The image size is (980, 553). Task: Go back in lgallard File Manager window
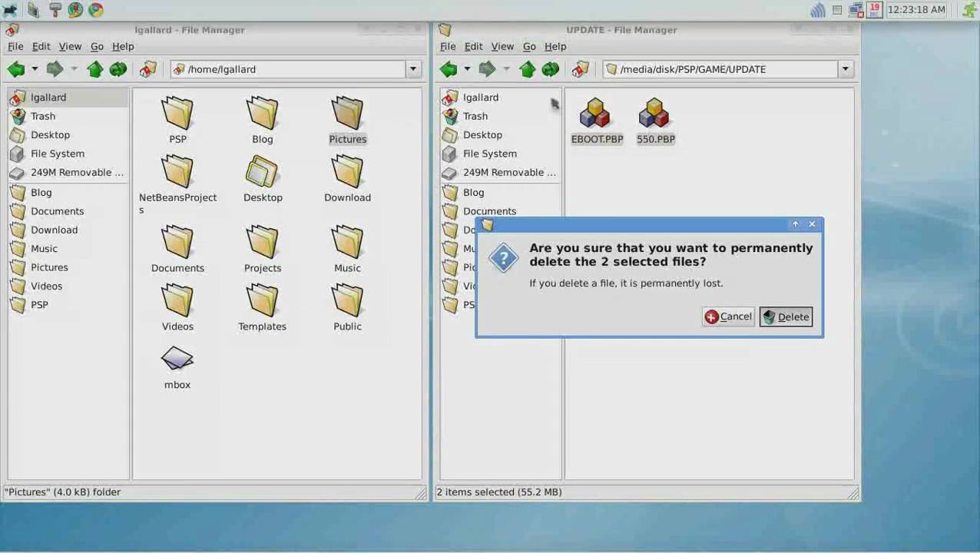tap(16, 69)
